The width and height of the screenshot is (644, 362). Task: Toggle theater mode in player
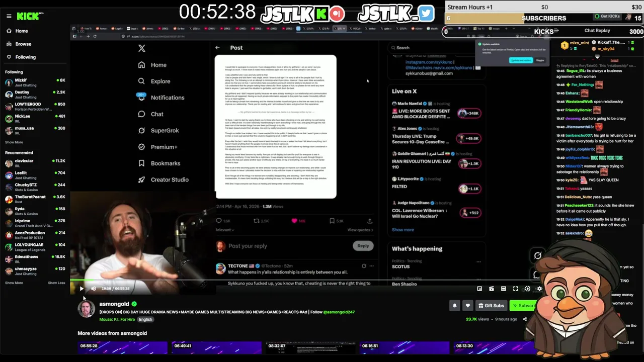point(504,289)
